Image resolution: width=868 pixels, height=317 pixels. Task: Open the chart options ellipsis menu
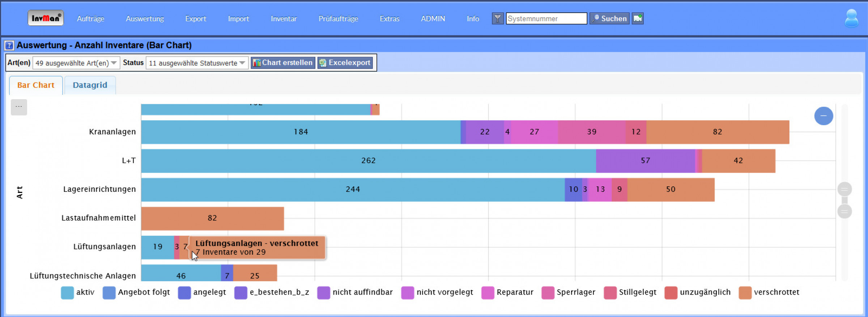(19, 107)
